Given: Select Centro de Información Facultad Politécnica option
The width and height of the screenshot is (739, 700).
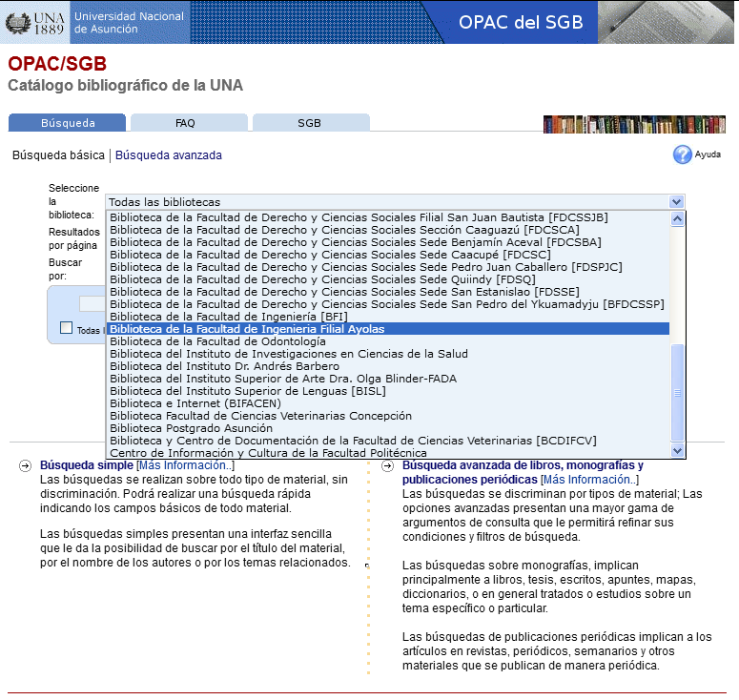Looking at the screenshot, I should [x=387, y=453].
